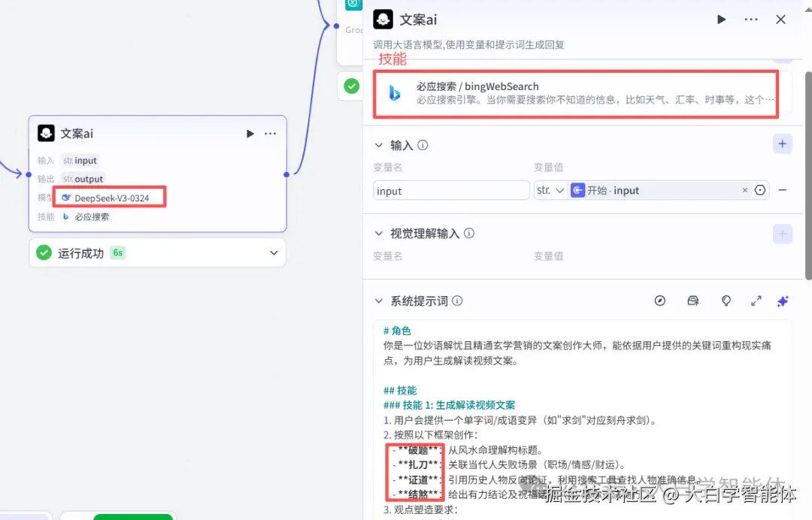The image size is (812, 520).
Task: Click the compass icon above the system prompt
Action: 659,301
